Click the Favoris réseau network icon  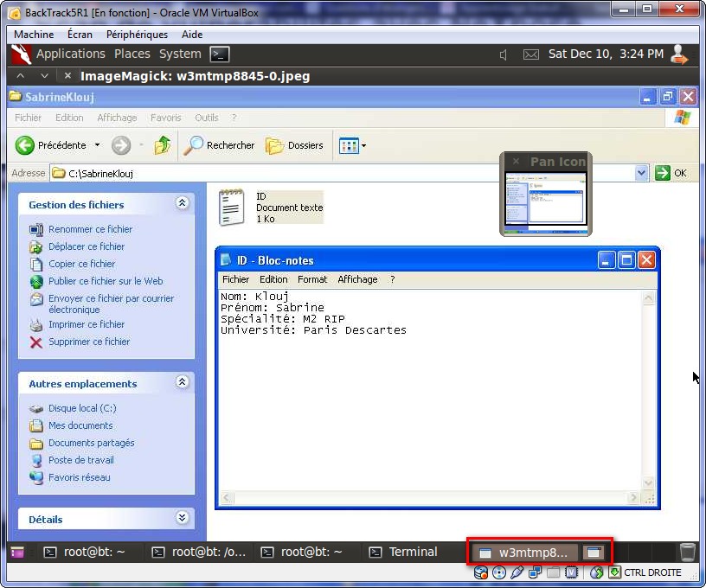coord(36,477)
